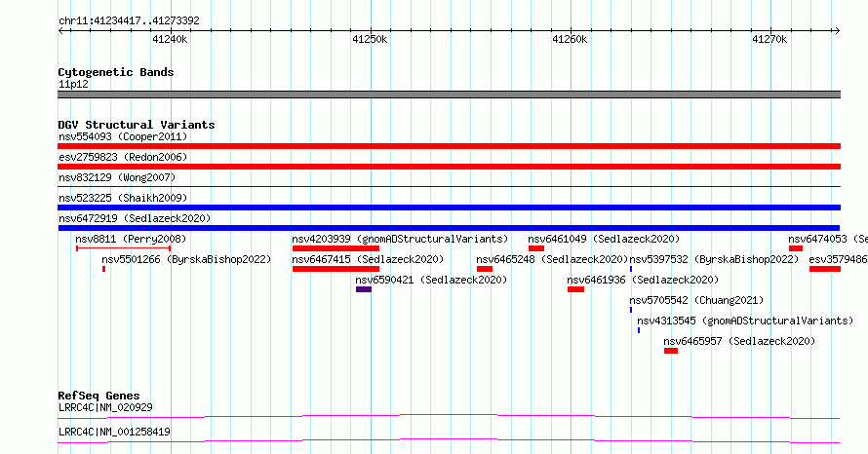Select magenta LRRC4C NM_020929 transcript line
This screenshot has height=454, width=868.
pyautogui.click(x=449, y=416)
